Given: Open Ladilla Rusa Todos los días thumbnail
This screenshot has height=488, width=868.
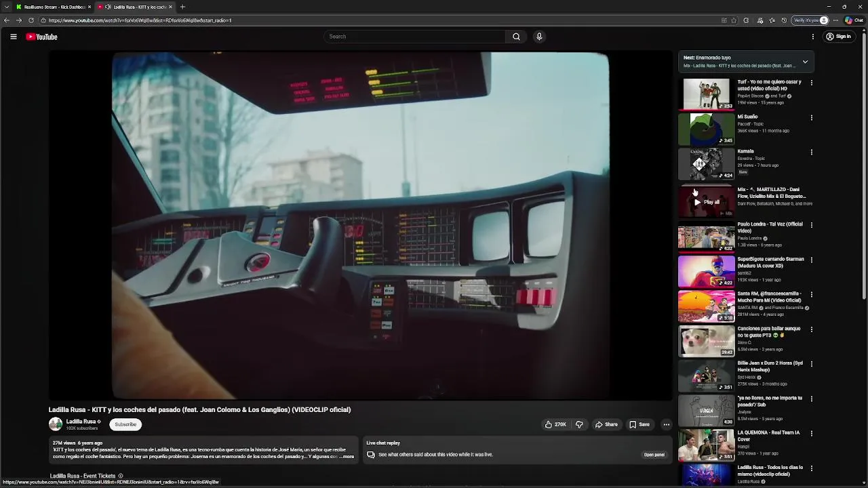Looking at the screenshot, I should (706, 474).
